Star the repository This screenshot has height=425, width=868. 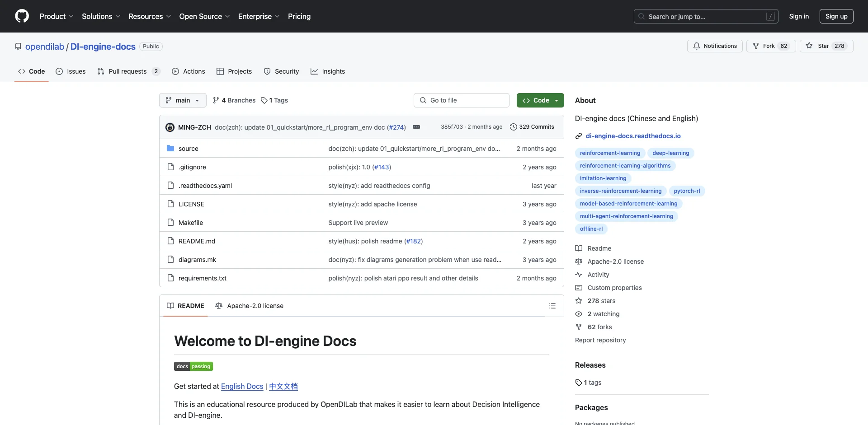[x=826, y=46]
